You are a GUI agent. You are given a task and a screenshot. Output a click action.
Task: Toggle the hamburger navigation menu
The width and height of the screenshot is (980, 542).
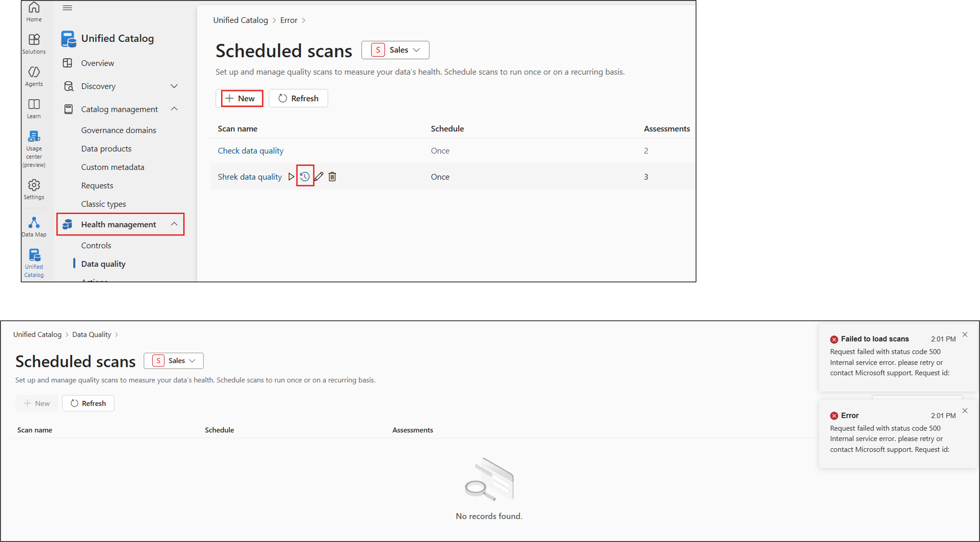tap(67, 8)
